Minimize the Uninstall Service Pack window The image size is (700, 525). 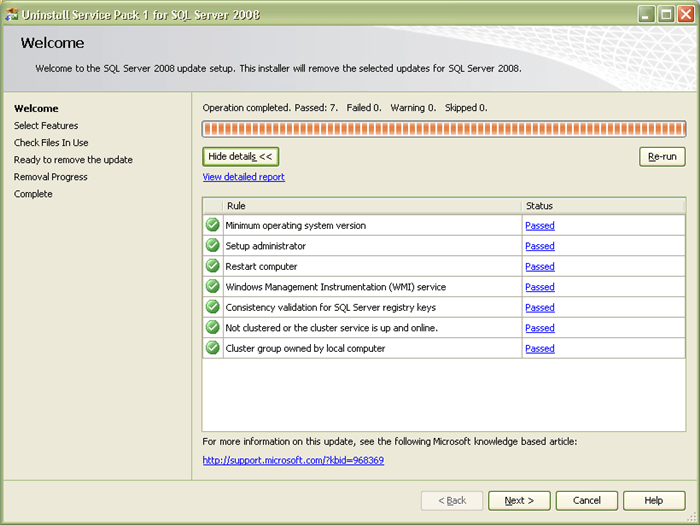646,14
